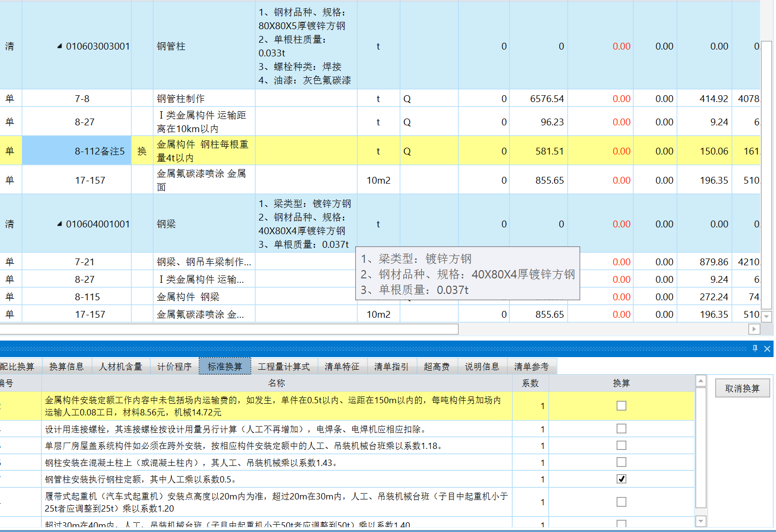The width and height of the screenshot is (776, 532).
Task: Click the 换 marker in the 8-112 row
Action: (142, 151)
